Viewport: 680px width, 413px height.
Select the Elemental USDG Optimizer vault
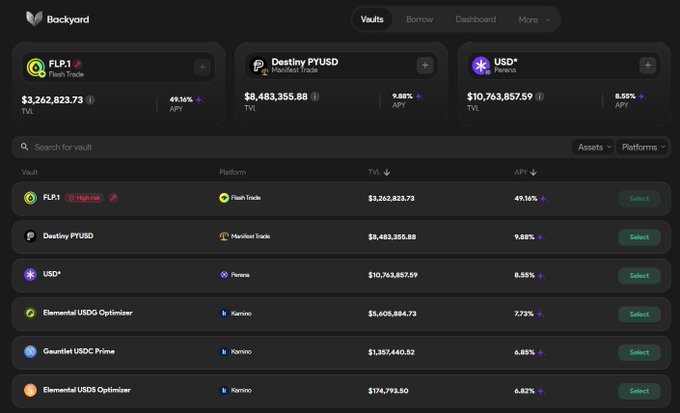point(639,314)
